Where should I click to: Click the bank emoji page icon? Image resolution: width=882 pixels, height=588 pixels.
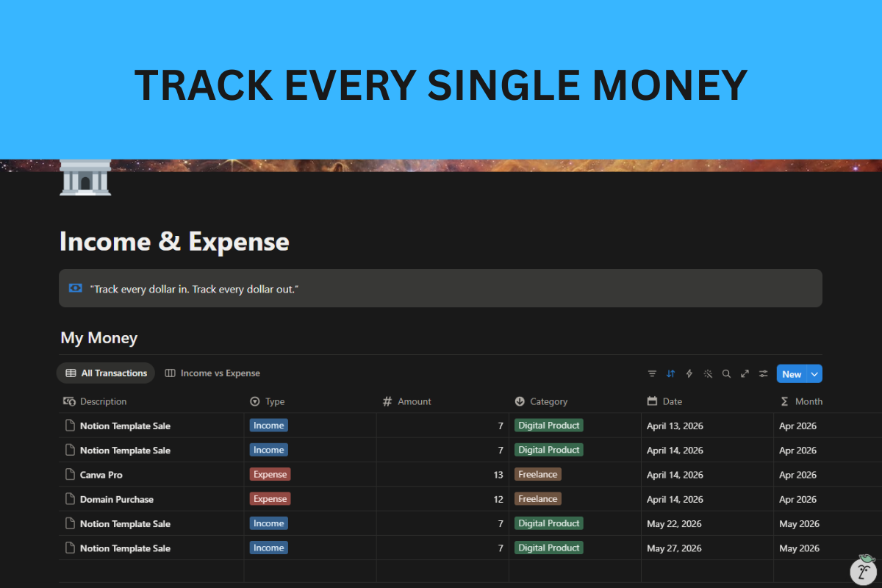coord(85,176)
